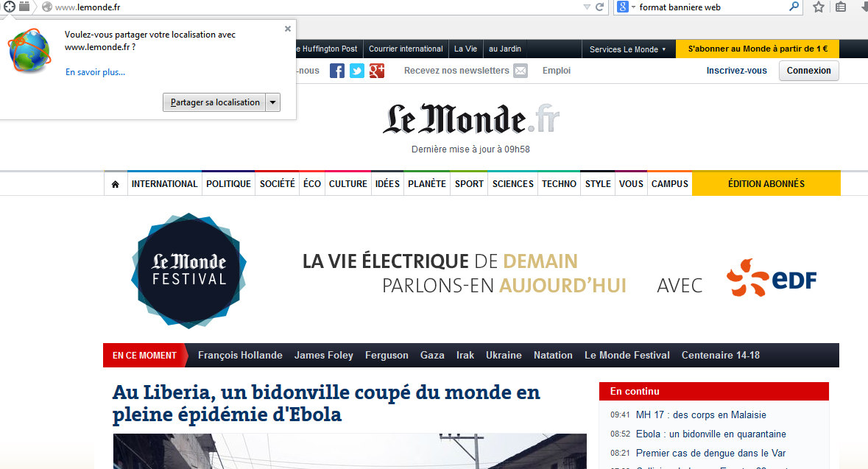
Task: Click the Le Monde Festival banner badge
Action: 188,271
